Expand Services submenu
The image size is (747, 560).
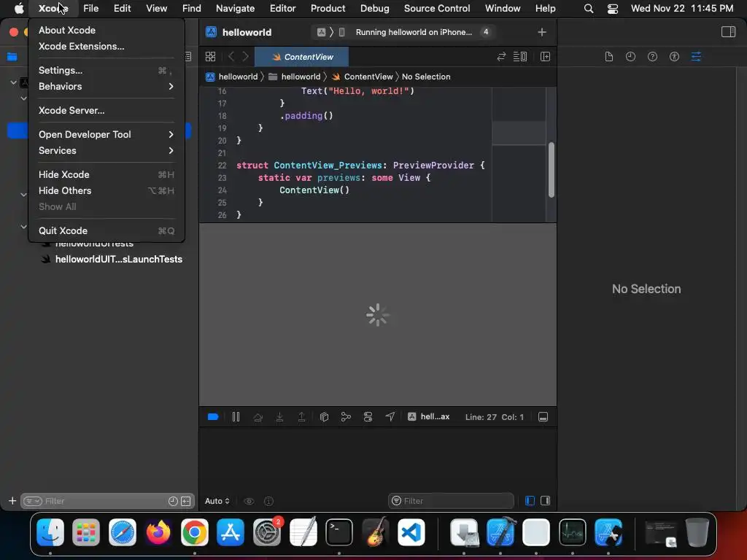click(106, 150)
